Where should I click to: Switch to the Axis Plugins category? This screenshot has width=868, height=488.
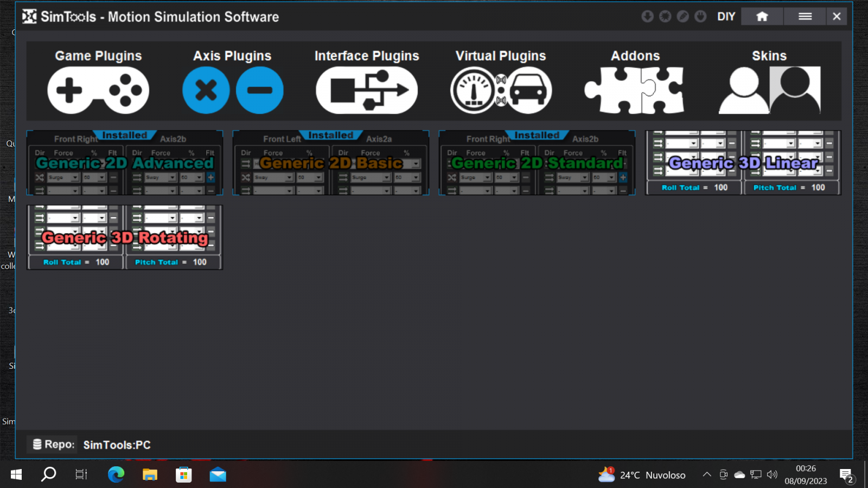point(233,90)
